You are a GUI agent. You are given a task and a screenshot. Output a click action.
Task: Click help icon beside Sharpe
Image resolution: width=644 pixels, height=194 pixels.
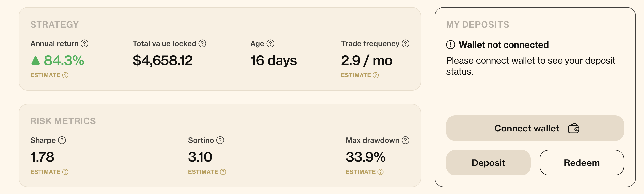[62, 140]
